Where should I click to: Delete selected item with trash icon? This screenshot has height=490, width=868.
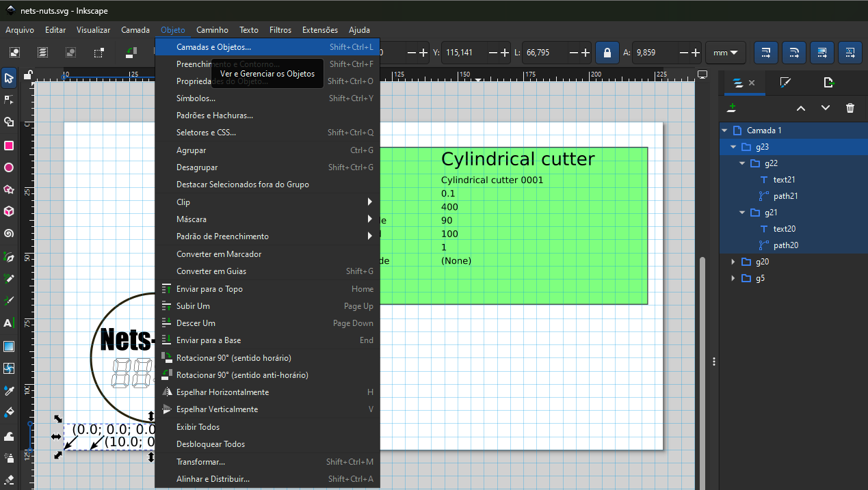[x=850, y=108]
